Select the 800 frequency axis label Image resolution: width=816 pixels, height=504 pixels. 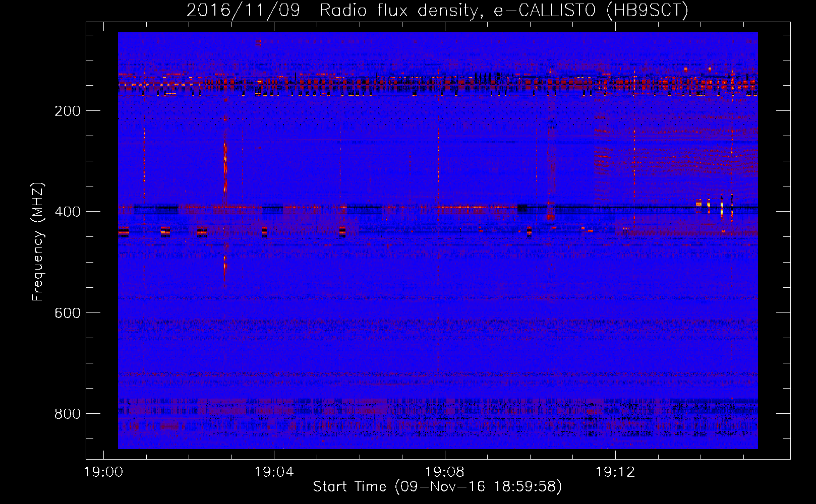coord(68,414)
